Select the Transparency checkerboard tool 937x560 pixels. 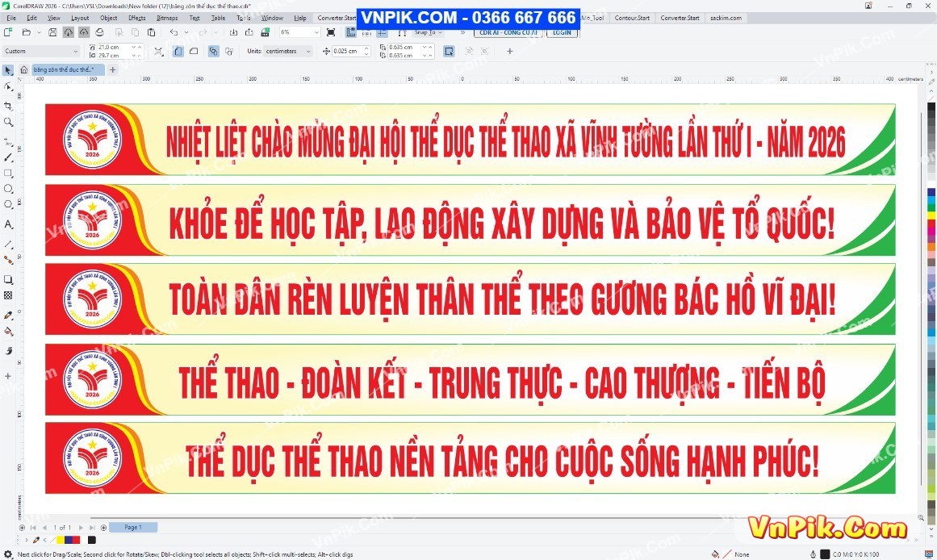click(8, 295)
